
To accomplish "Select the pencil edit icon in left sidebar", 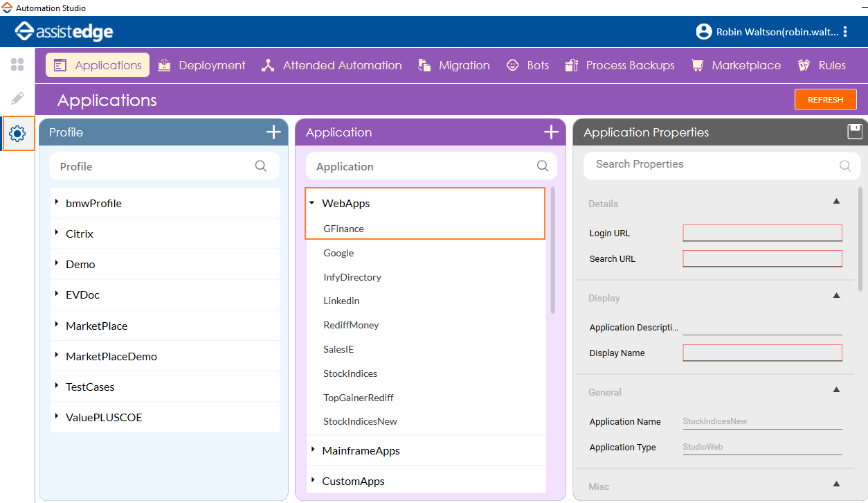I will (x=17, y=98).
